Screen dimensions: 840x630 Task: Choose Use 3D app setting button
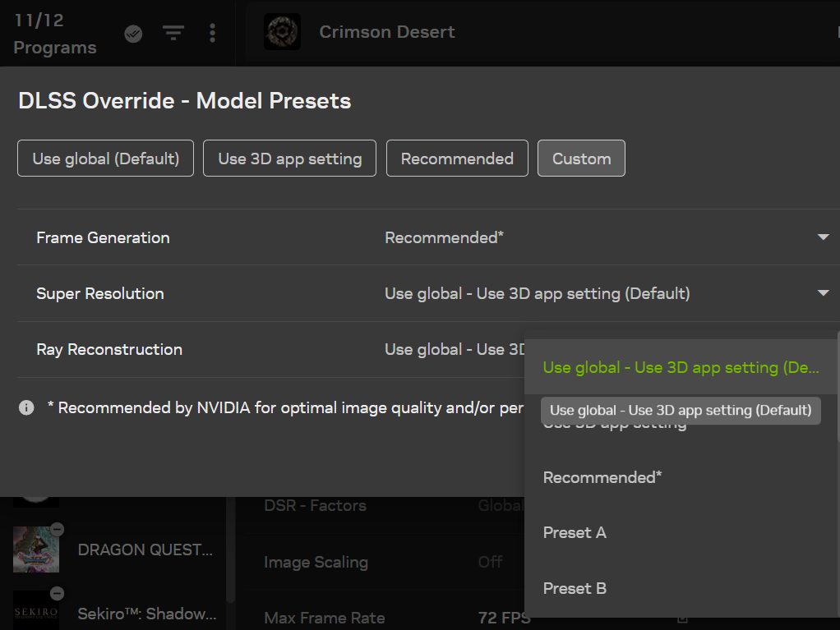click(x=290, y=159)
